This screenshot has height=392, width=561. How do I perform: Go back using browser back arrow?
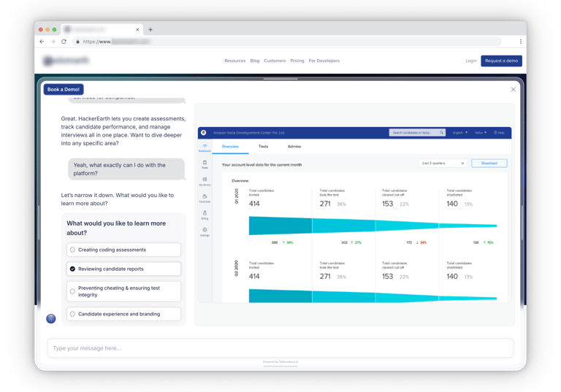tap(42, 42)
